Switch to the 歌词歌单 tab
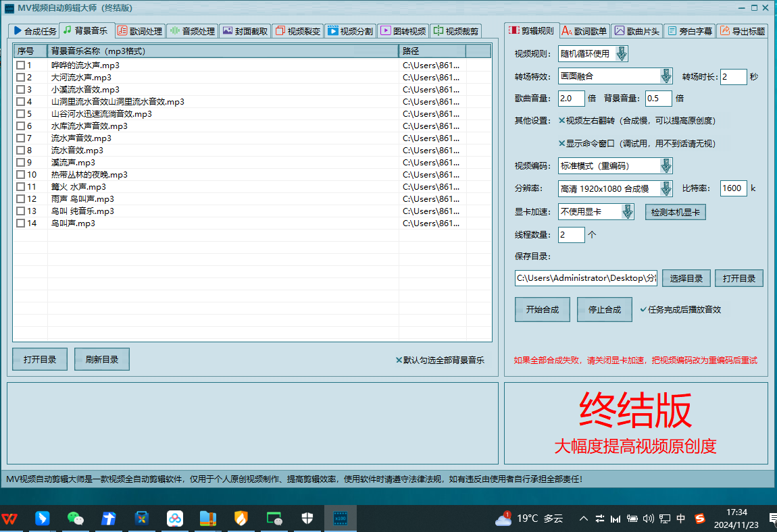Image resolution: width=777 pixels, height=532 pixels. [x=584, y=30]
